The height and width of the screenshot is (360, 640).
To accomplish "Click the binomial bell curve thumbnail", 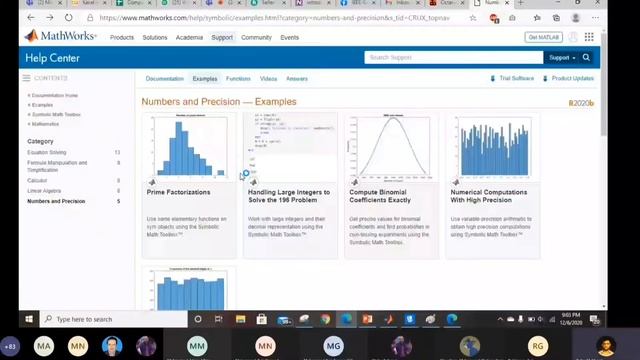I will pos(391,147).
